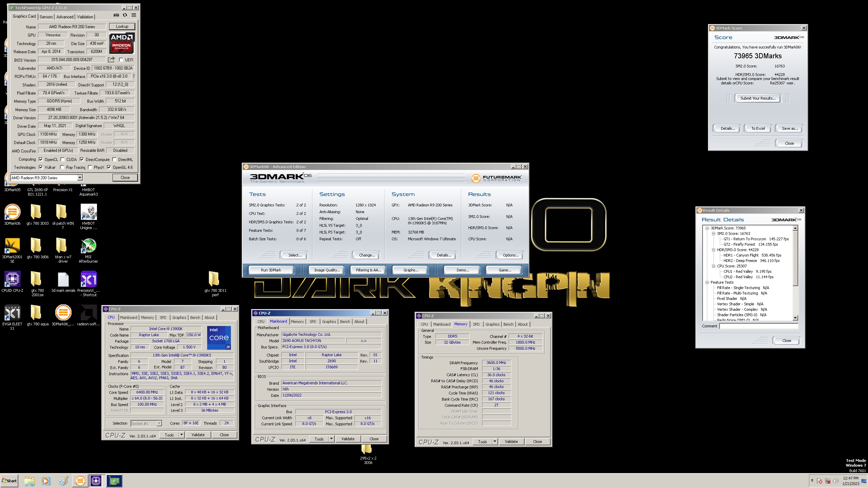The image size is (868, 488).
Task: Collapse the SM2.0 Score tree node
Action: pyautogui.click(x=713, y=233)
